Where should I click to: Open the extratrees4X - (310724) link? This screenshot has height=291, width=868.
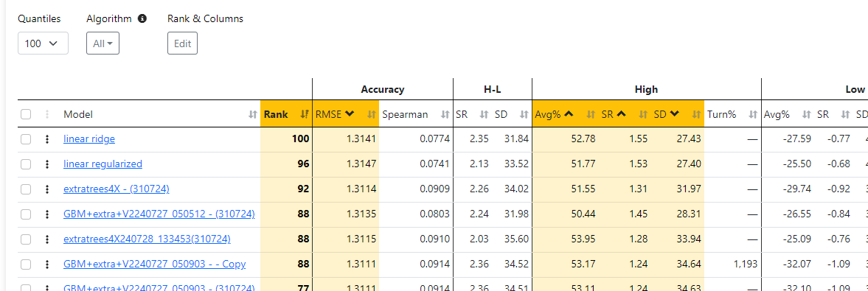click(x=117, y=189)
